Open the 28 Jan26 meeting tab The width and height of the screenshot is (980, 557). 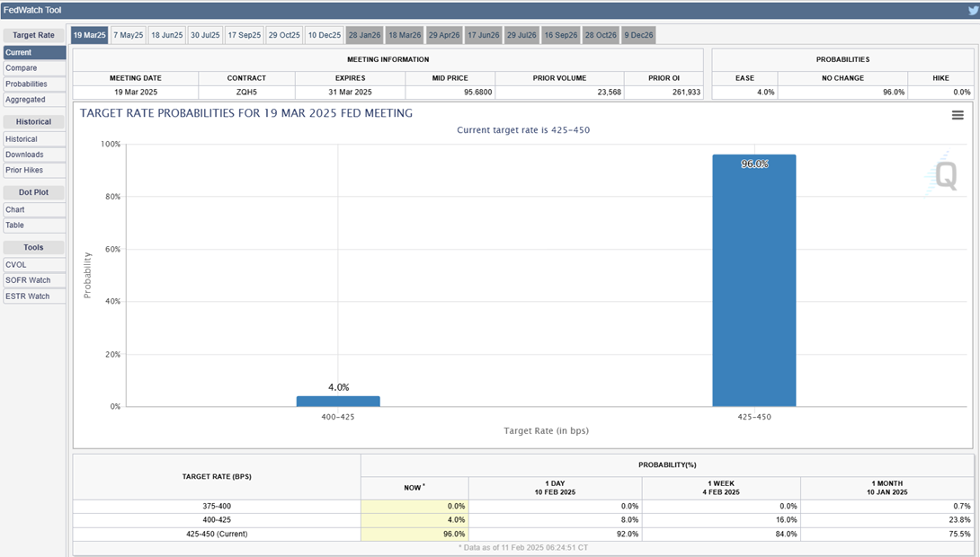[364, 35]
